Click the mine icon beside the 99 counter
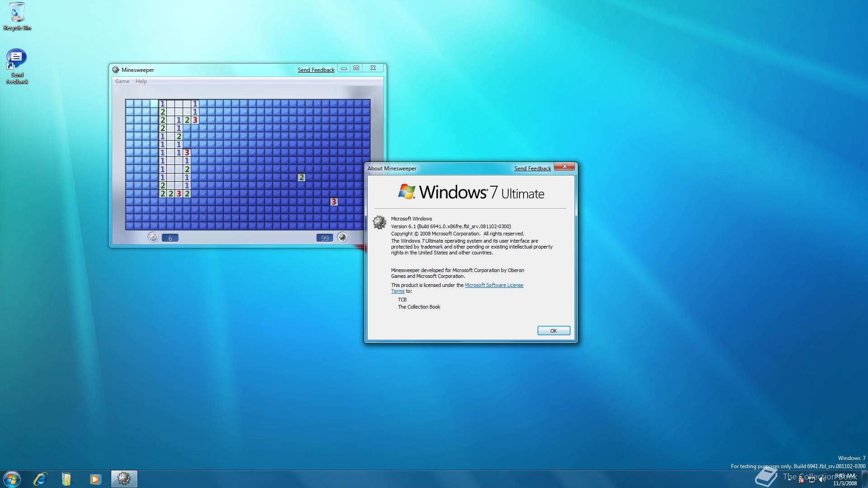 point(342,237)
